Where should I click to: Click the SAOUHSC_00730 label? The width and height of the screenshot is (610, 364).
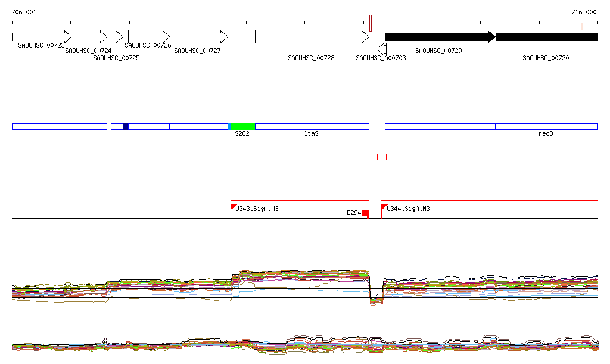[546, 58]
